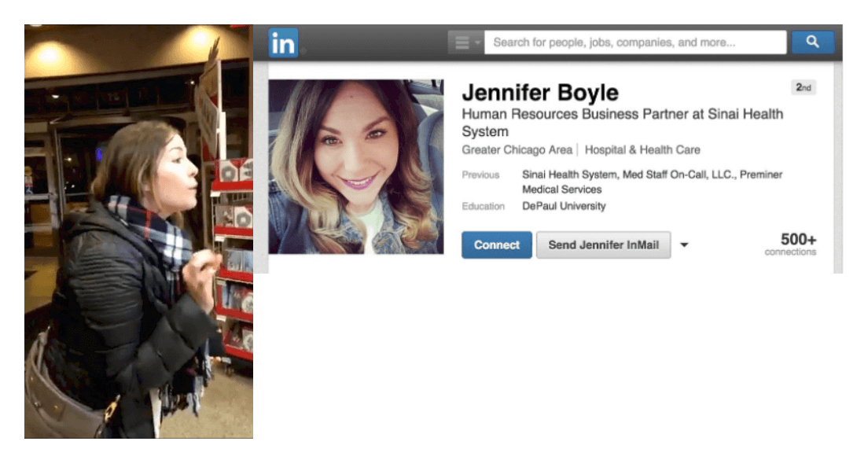The width and height of the screenshot is (868, 456).
Task: Click Send Jennifer InMail button
Action: (x=603, y=245)
